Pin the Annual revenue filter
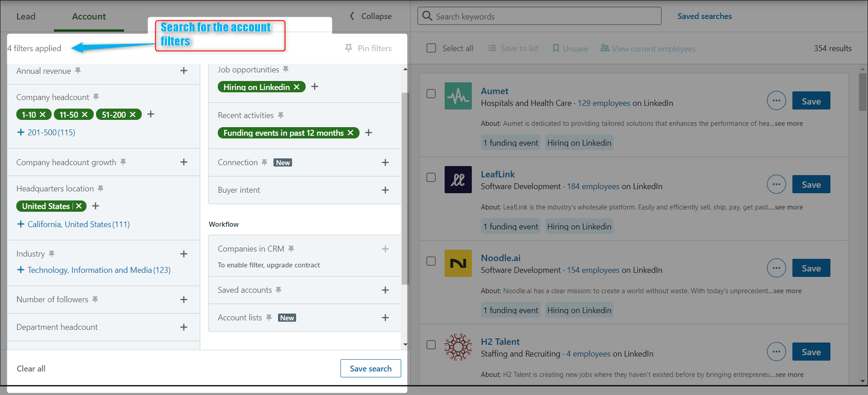This screenshot has width=868, height=395. tap(78, 71)
